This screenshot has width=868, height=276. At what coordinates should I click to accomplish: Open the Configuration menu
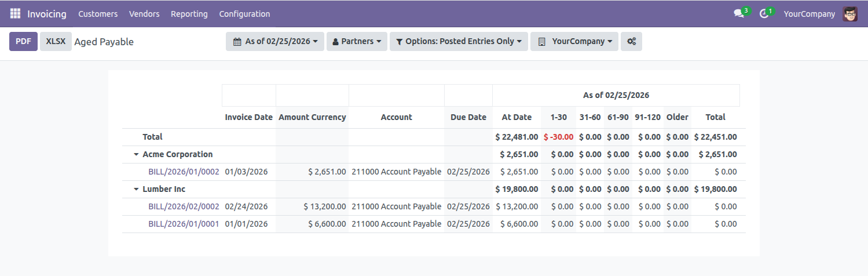tap(244, 14)
